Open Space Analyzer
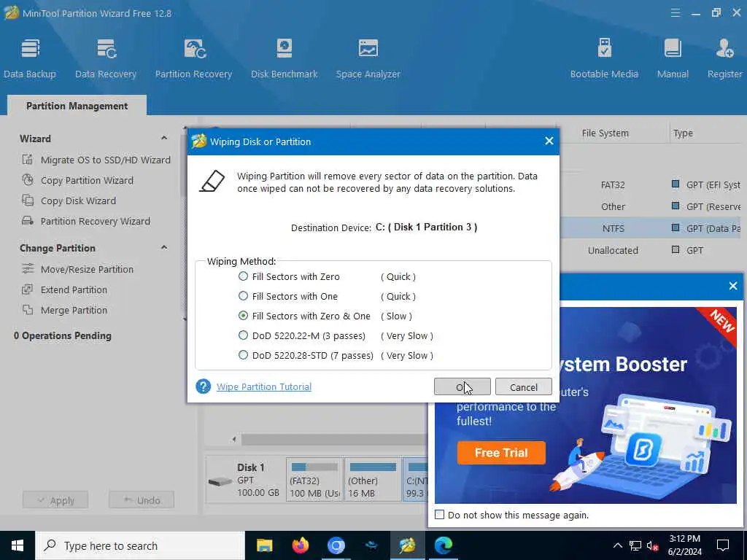747x560 pixels. [368, 58]
